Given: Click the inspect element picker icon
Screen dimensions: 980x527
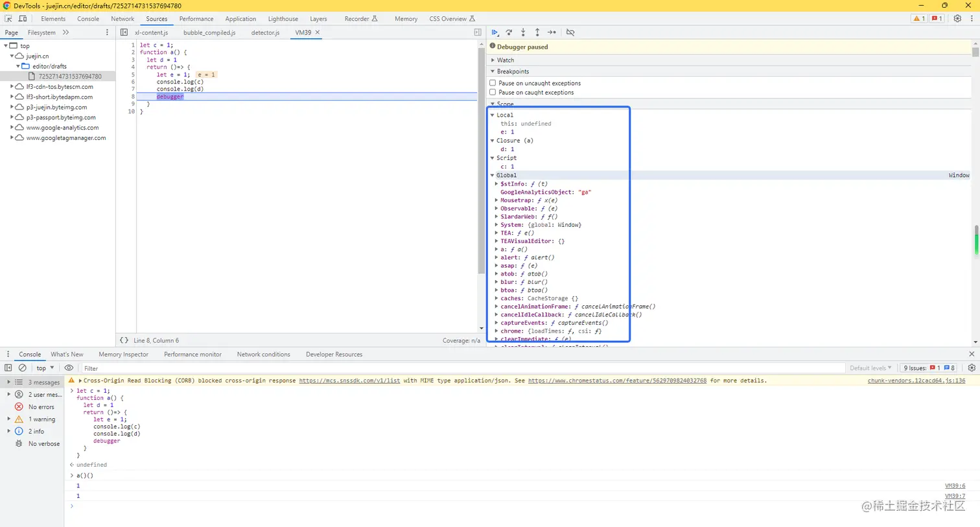Looking at the screenshot, I should tap(8, 19).
